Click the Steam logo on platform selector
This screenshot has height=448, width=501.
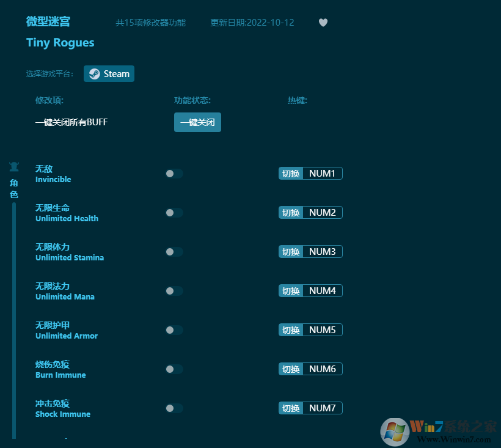click(x=94, y=73)
